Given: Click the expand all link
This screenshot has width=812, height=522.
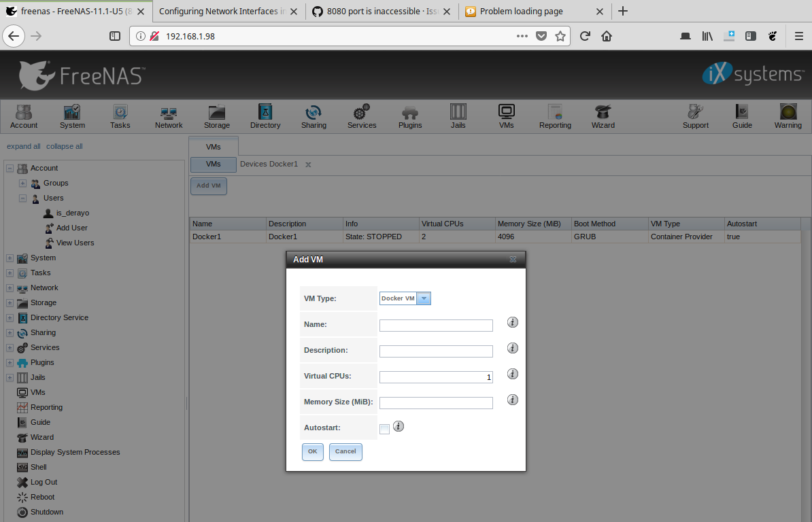Looking at the screenshot, I should [23, 146].
